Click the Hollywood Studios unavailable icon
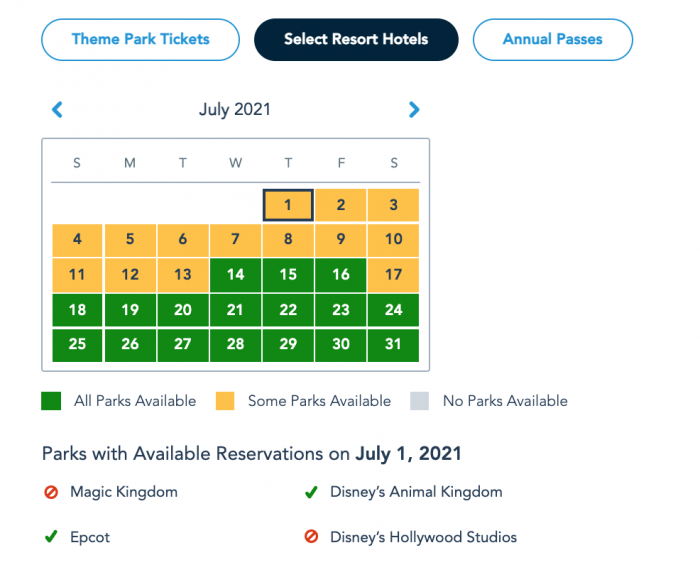The width and height of the screenshot is (700, 572). 311,537
